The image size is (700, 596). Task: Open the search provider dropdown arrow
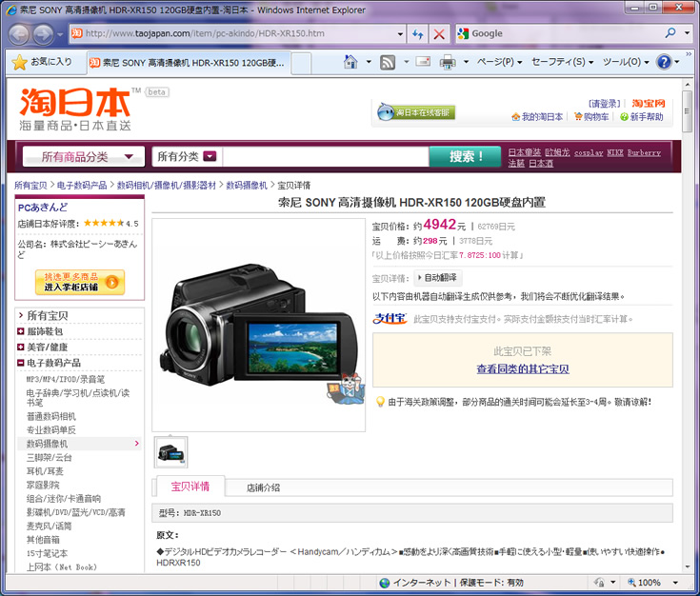[x=687, y=33]
